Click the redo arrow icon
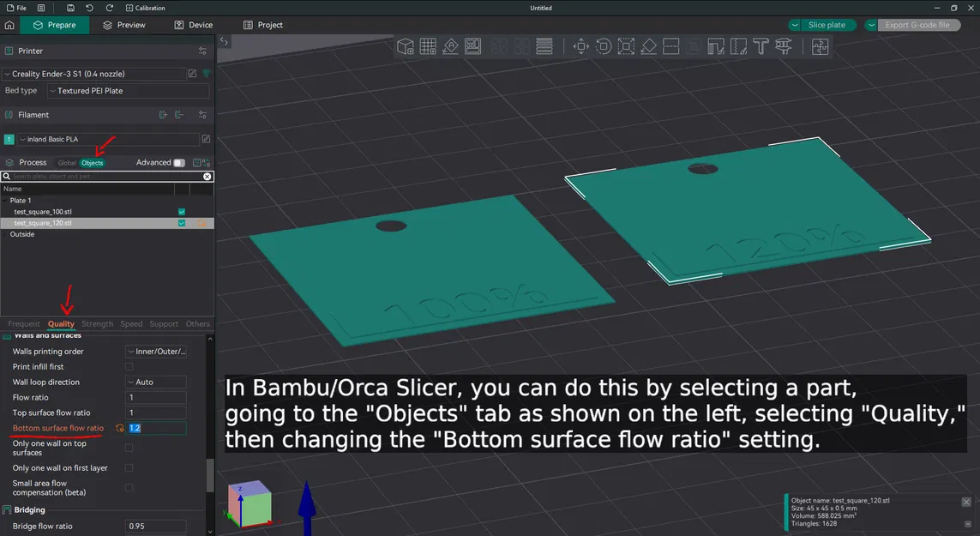 [x=110, y=8]
